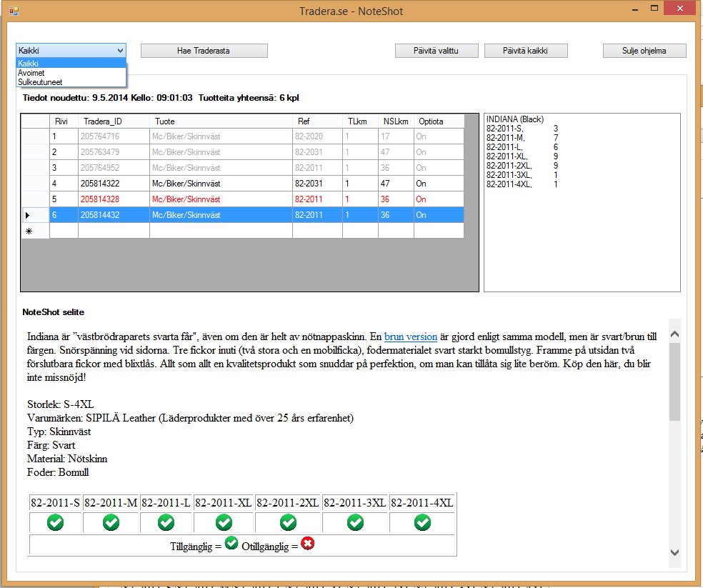Click the 82-2011-4XL stock line
Viewport: 703px width, 588px height.
coord(522,184)
